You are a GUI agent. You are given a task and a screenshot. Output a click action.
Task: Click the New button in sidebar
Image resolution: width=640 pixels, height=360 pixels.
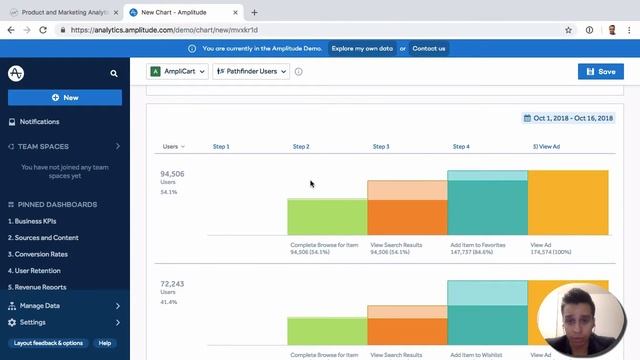[x=65, y=98]
